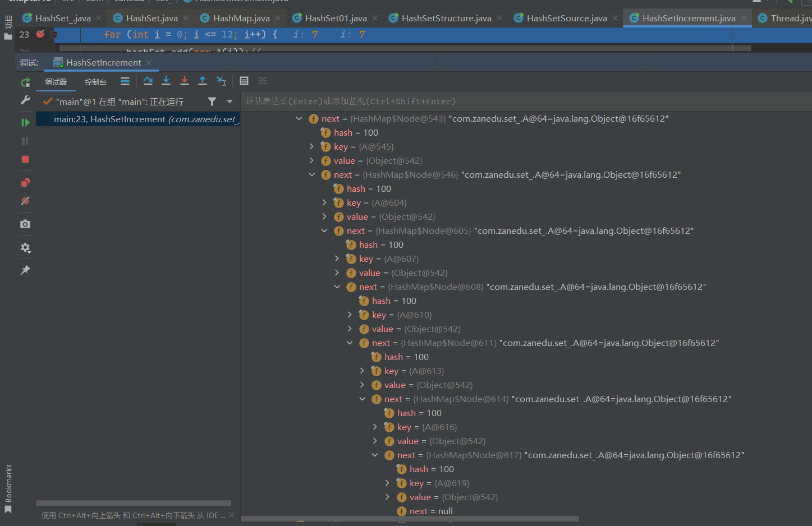Viewport: 812px width, 526px height.
Task: Close the HashSetSource.java editor tab
Action: pyautogui.click(x=615, y=18)
